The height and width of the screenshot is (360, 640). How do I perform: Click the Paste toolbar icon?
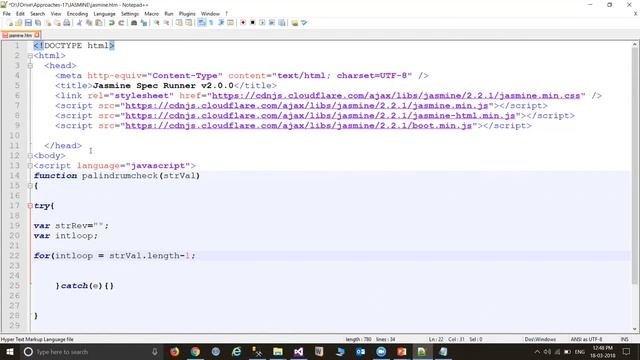(99, 23)
